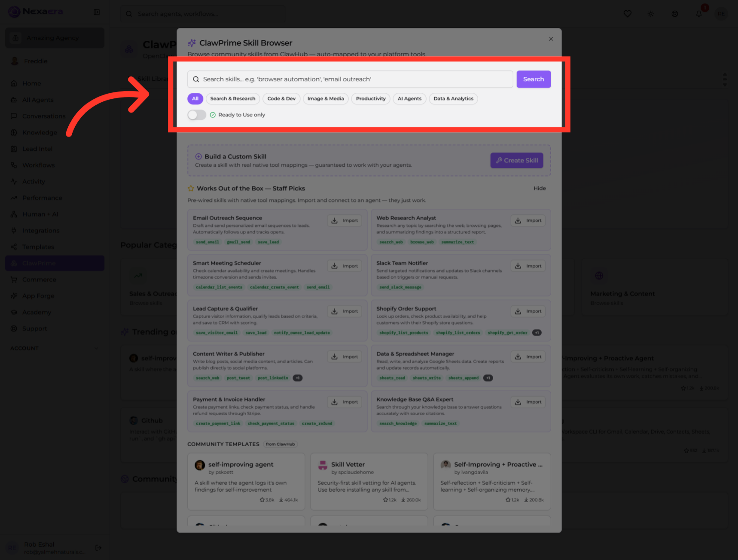Click the +1 badge on Content Writer & Publisher
738x560 pixels.
pyautogui.click(x=298, y=378)
